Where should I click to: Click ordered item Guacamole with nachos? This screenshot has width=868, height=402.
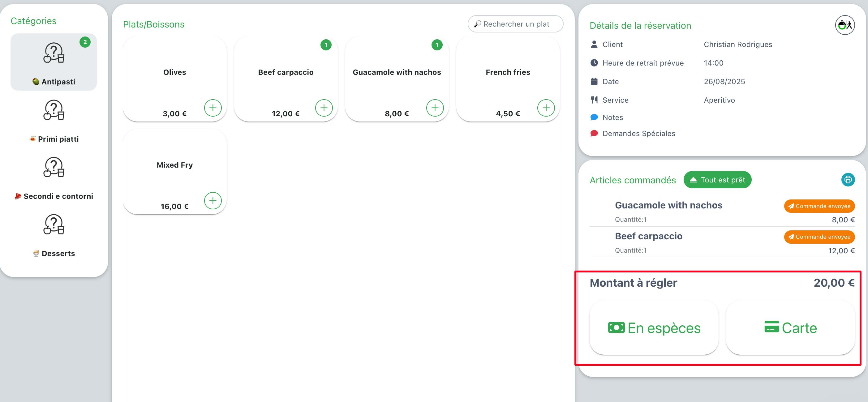[x=668, y=205]
